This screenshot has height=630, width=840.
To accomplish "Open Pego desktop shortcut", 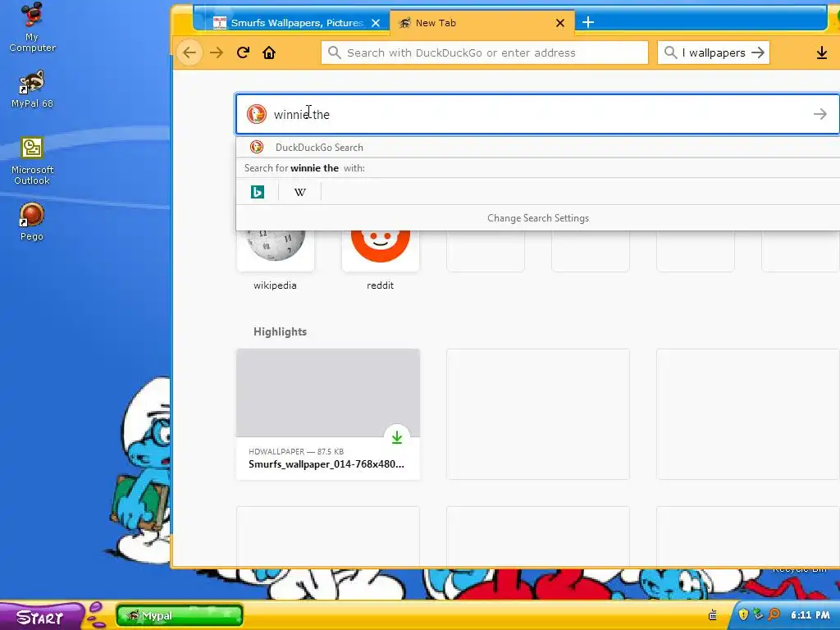I will pyautogui.click(x=32, y=221).
